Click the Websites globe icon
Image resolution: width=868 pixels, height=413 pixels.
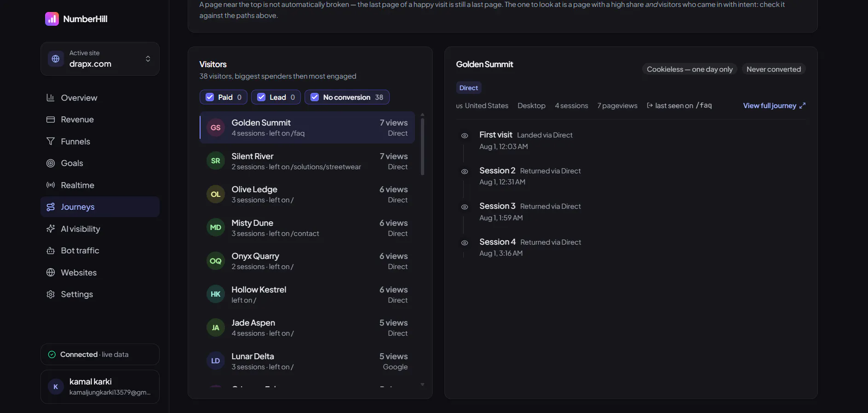pos(51,272)
